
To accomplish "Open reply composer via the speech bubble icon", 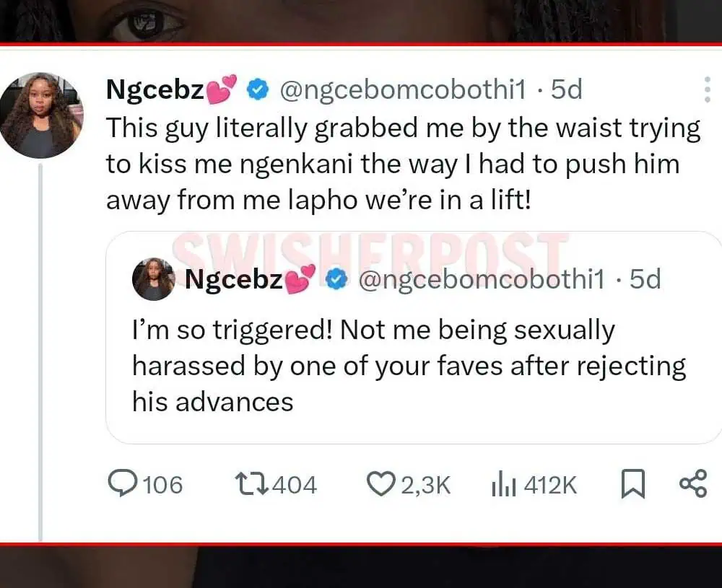I will (121, 483).
